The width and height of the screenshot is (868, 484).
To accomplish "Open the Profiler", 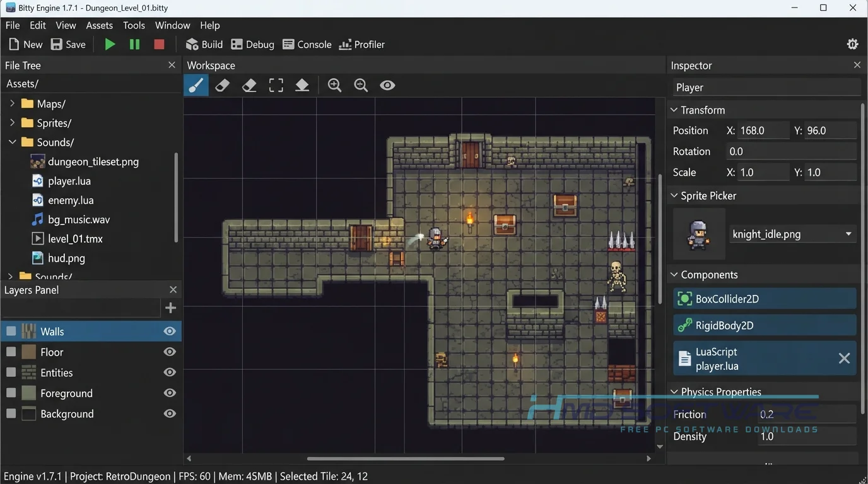I will coord(362,44).
